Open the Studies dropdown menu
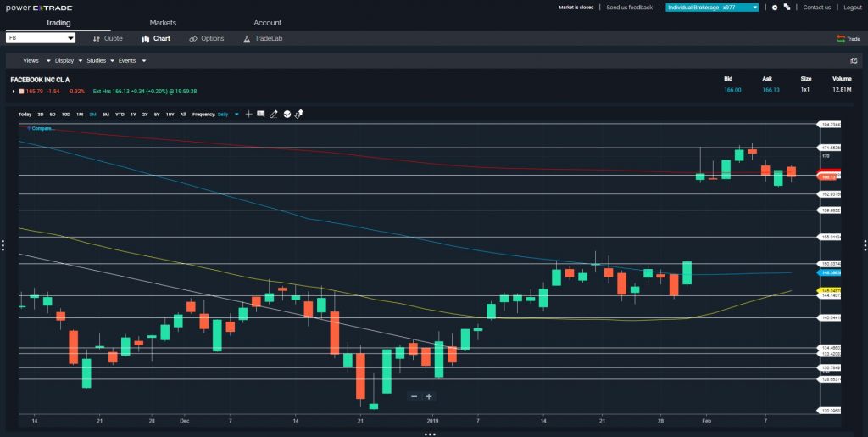This screenshot has height=437, width=868. point(101,60)
